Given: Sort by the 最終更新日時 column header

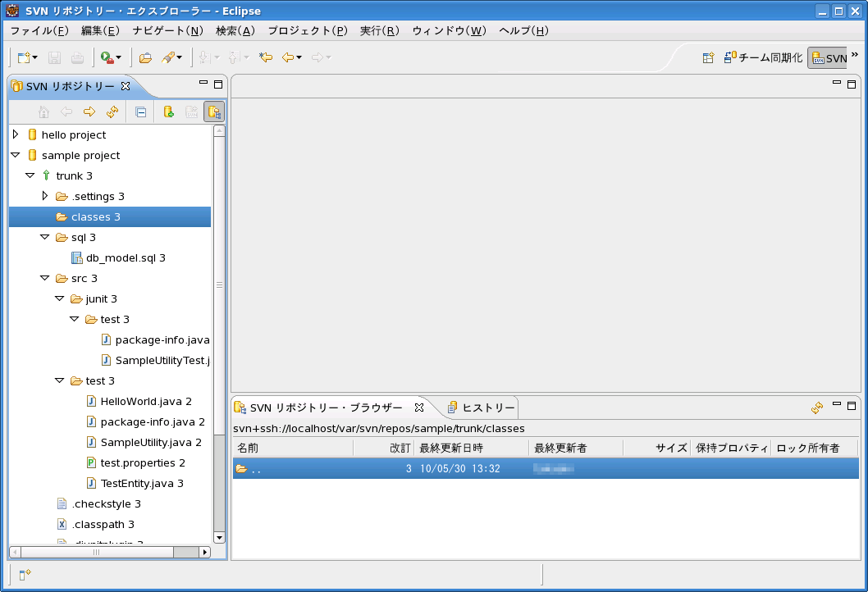Looking at the screenshot, I should pos(471,448).
